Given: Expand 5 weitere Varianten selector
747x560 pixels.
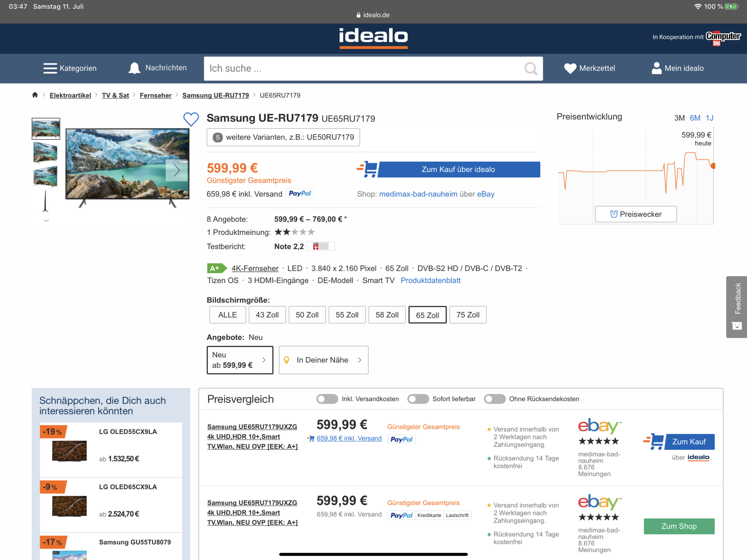Looking at the screenshot, I should pyautogui.click(x=283, y=137).
